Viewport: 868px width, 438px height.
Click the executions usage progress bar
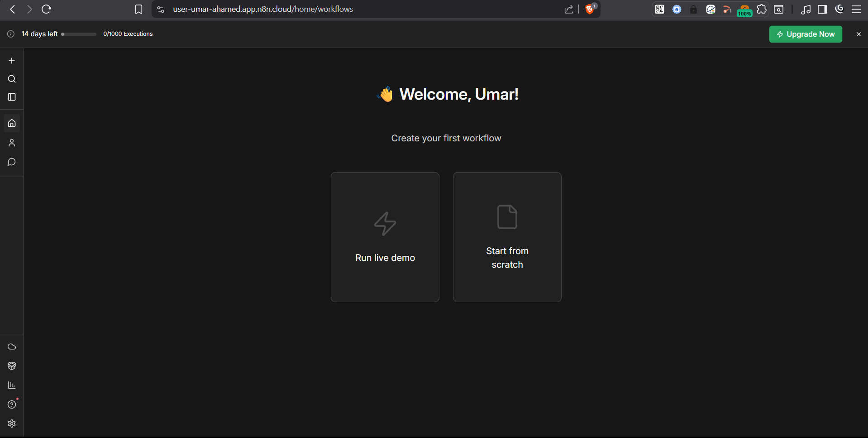tap(79, 34)
